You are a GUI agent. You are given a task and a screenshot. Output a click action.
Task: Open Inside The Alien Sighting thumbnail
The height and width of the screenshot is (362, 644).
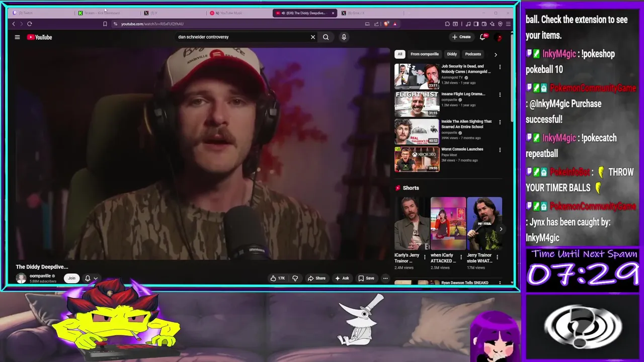click(x=417, y=131)
